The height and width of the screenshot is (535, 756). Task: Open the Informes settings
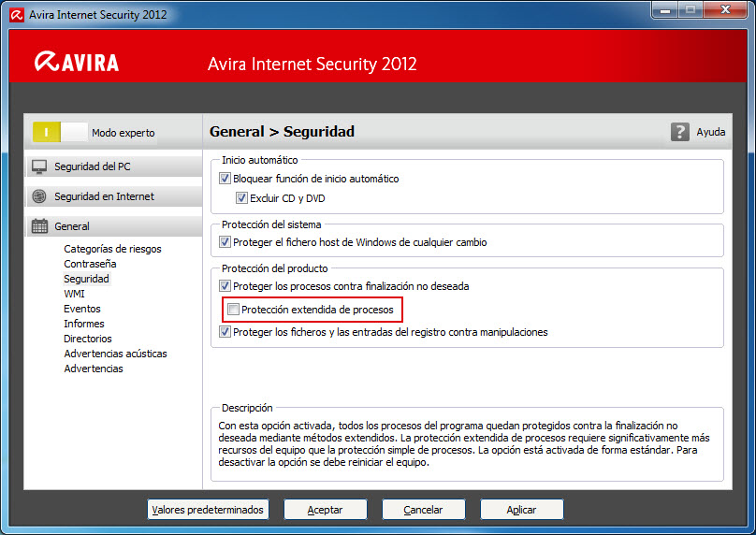tap(84, 324)
